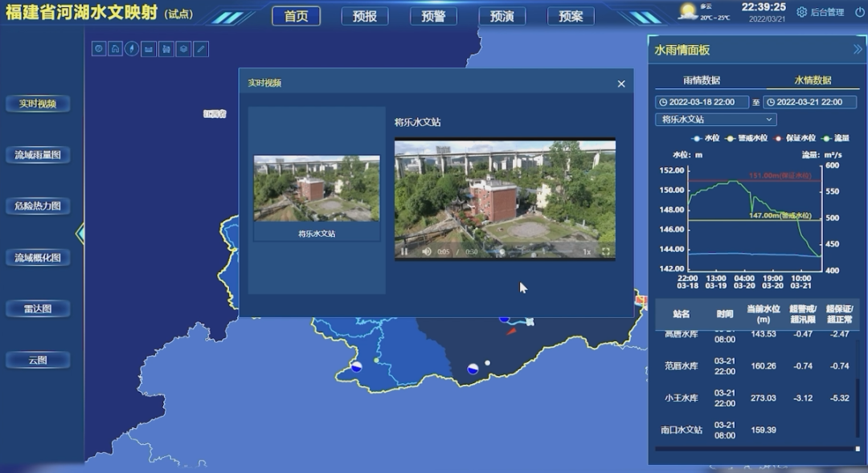Click the clock icon in end time field
868x473 pixels.
coord(771,102)
